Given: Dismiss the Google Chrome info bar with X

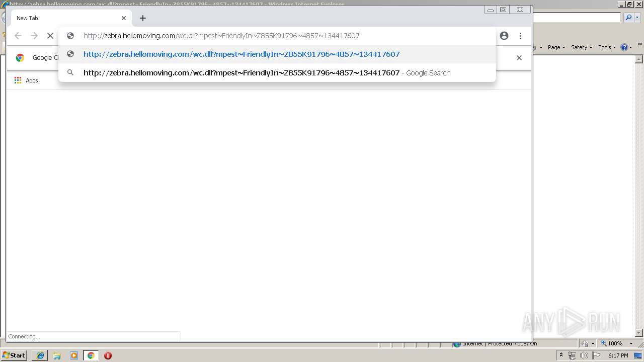Looking at the screenshot, I should point(519,58).
